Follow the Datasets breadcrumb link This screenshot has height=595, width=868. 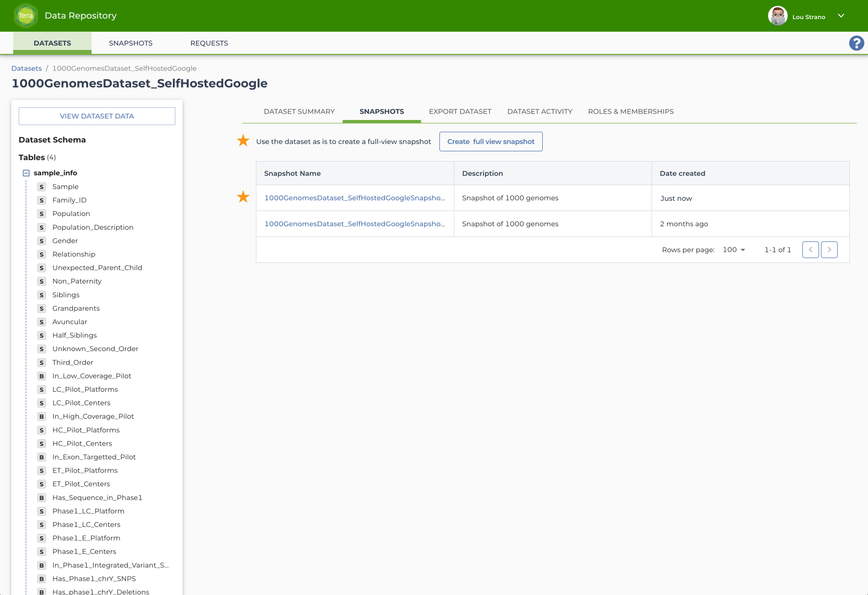26,69
